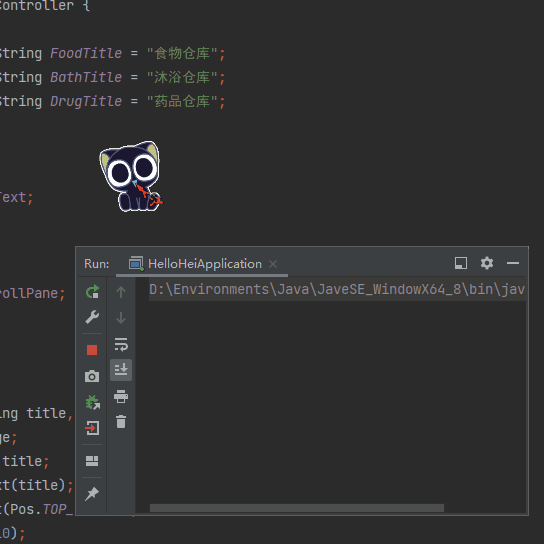The image size is (544, 544).
Task: Stop the running application with the red square
Action: pyautogui.click(x=92, y=350)
